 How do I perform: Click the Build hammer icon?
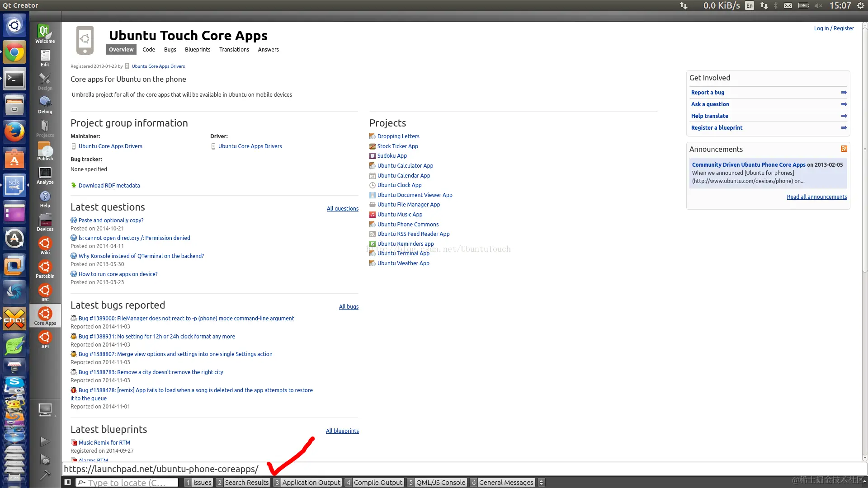[x=45, y=475]
